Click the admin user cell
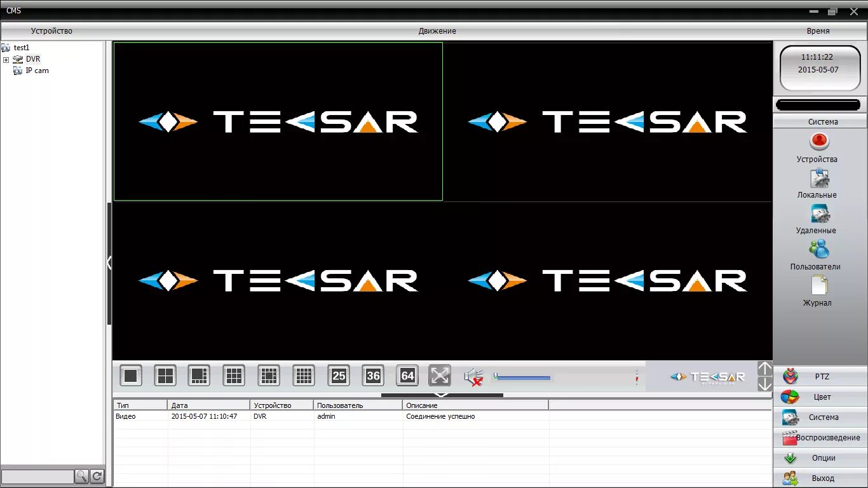868x488 pixels. coord(326,417)
